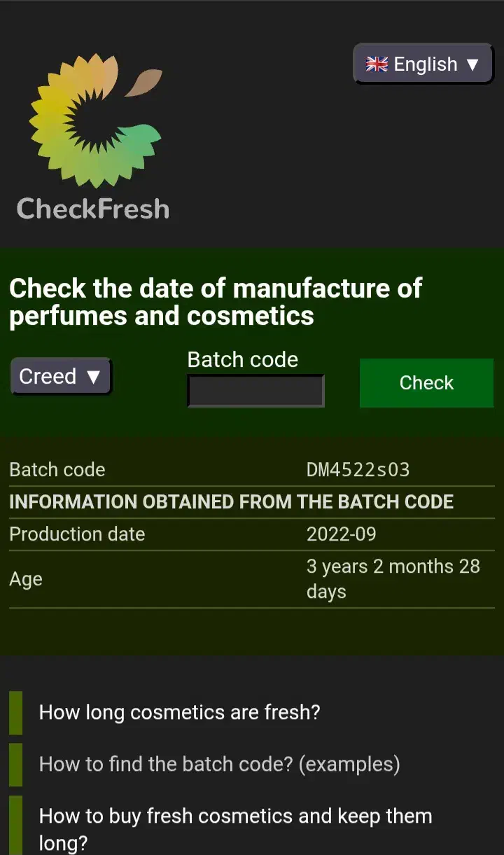Image resolution: width=504 pixels, height=855 pixels.
Task: Focus the Batch code input field
Action: click(x=255, y=391)
